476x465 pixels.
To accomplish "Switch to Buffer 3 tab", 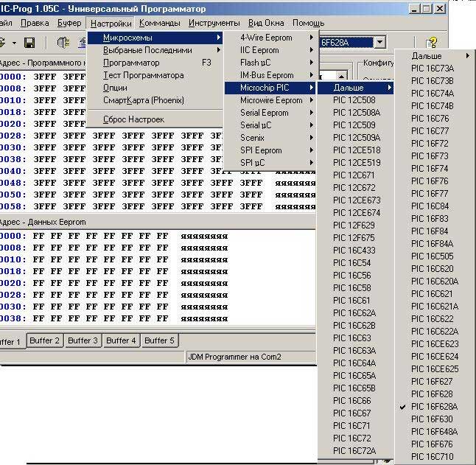I will pos(83,340).
